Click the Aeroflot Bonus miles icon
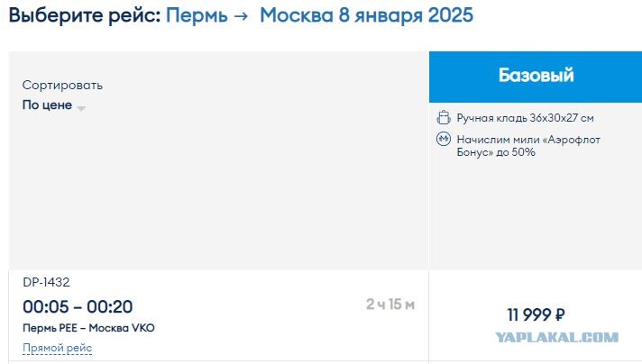 point(444,139)
